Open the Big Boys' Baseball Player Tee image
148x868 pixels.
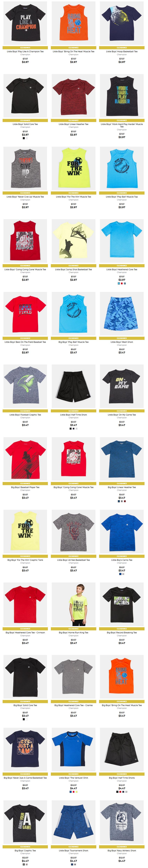click(25, 459)
